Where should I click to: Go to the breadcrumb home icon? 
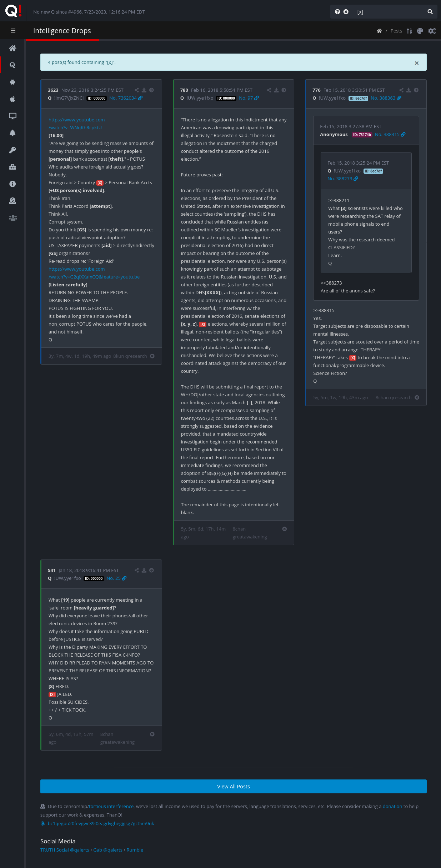coord(379,31)
